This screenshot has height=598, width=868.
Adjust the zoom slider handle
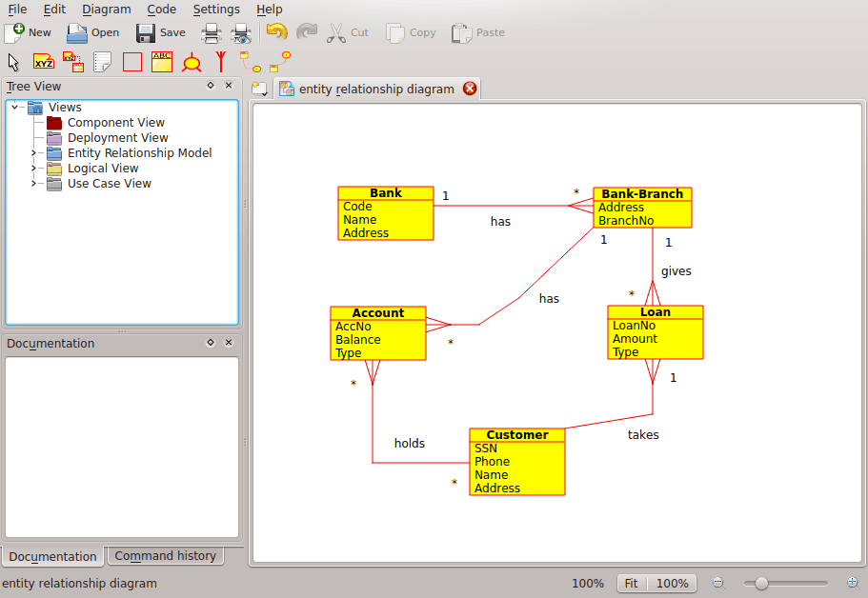761,583
